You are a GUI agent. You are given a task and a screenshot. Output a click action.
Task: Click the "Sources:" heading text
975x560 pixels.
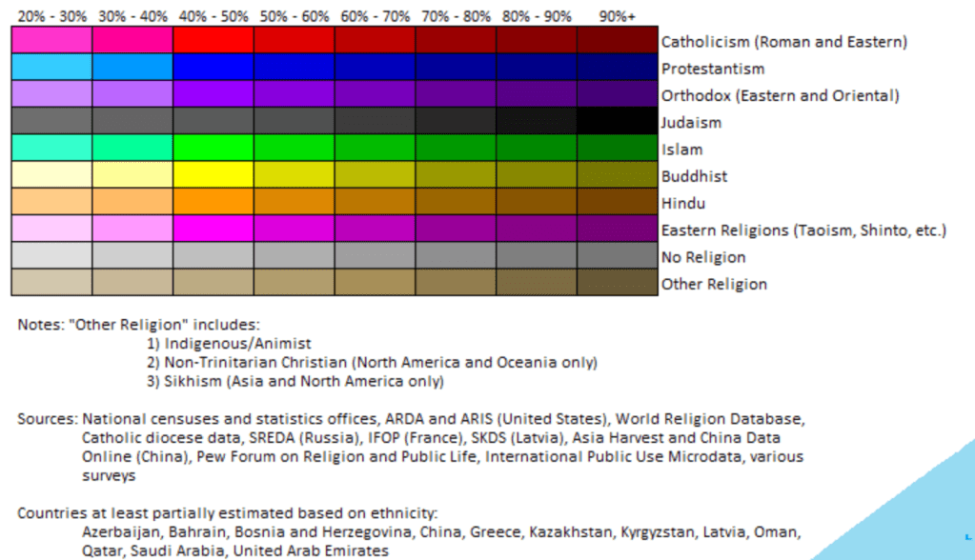pos(47,419)
